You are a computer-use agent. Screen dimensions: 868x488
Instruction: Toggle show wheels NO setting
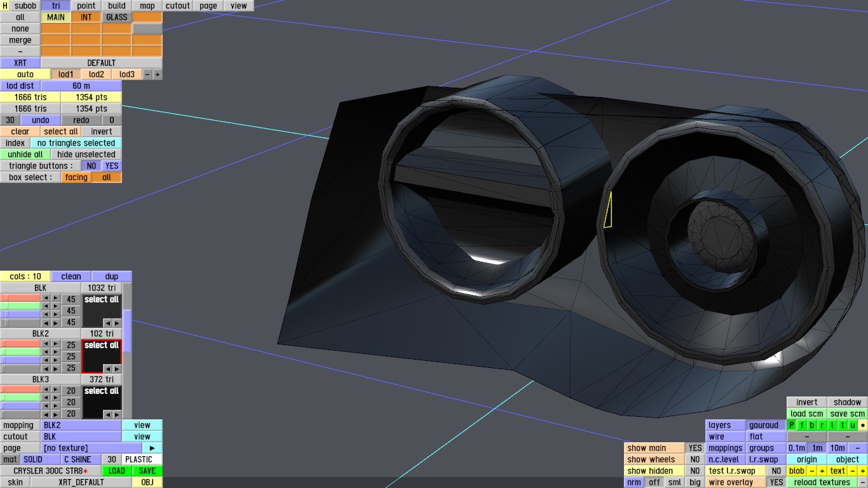(695, 459)
